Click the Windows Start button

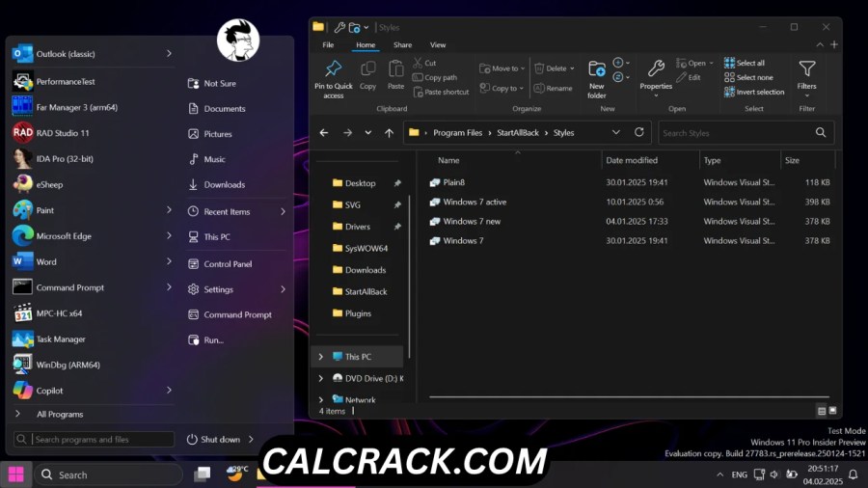tap(16, 474)
